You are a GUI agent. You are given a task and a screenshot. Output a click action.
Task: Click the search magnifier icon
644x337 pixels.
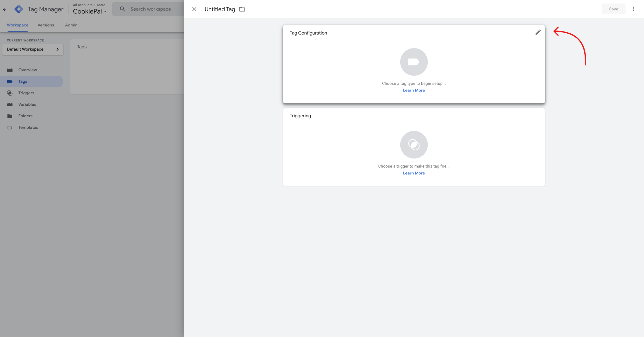pos(123,9)
